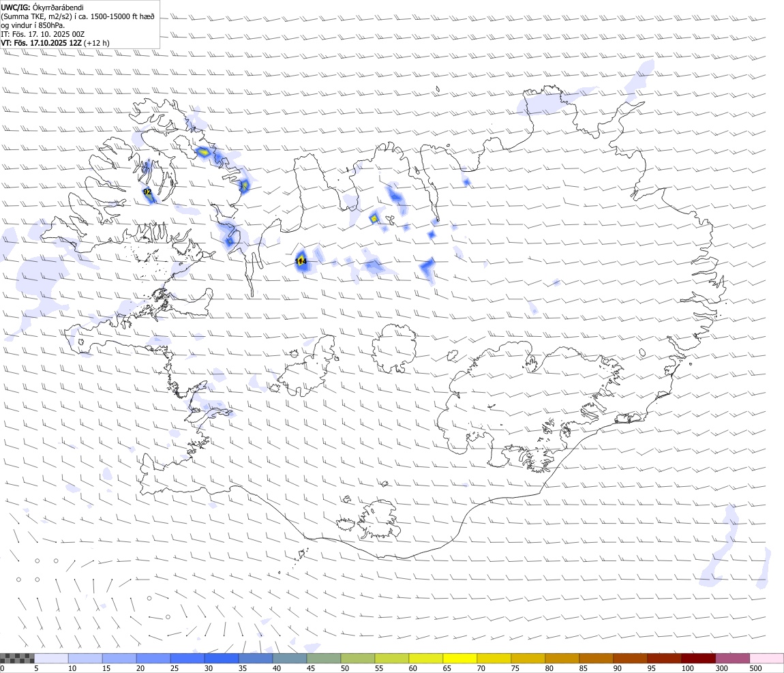Select the 40–45 gray-blue legend swatch

point(290,658)
